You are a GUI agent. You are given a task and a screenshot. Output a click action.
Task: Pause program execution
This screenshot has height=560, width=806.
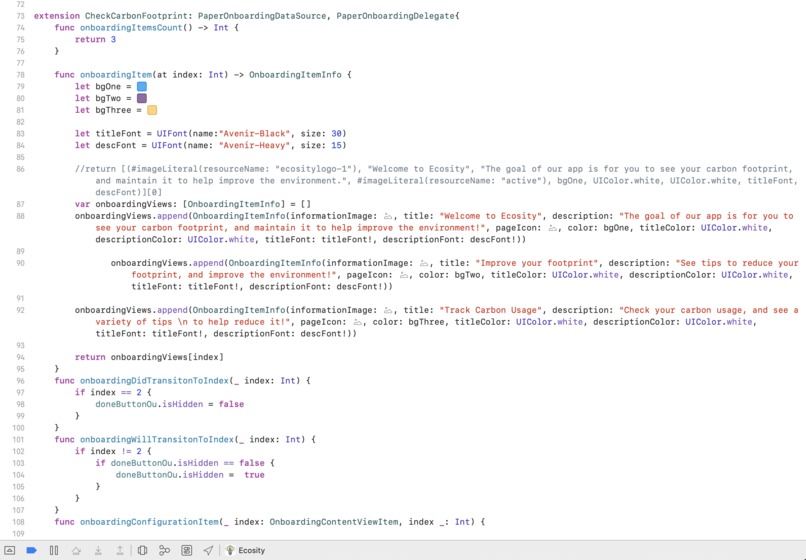coord(53,550)
